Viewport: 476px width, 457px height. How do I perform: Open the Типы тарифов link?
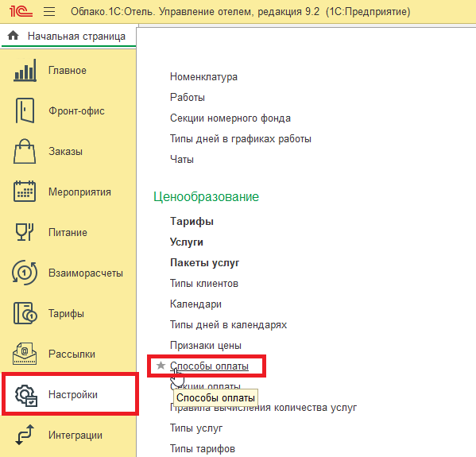tap(202, 449)
